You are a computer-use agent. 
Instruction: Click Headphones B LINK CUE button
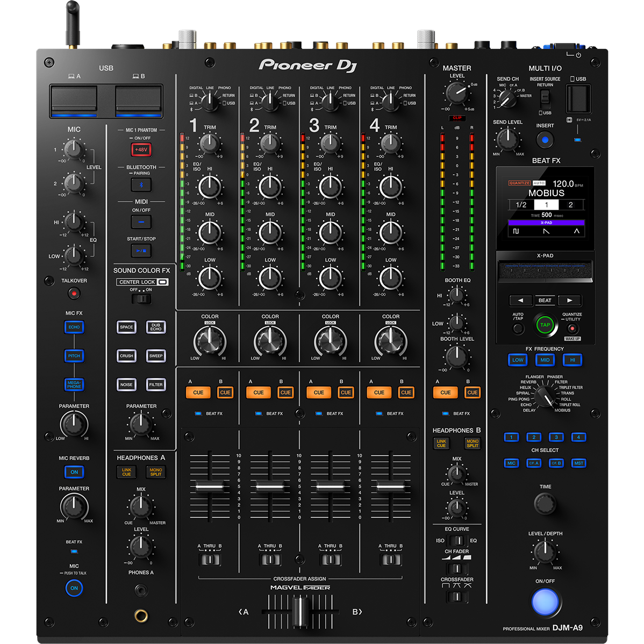point(441,443)
